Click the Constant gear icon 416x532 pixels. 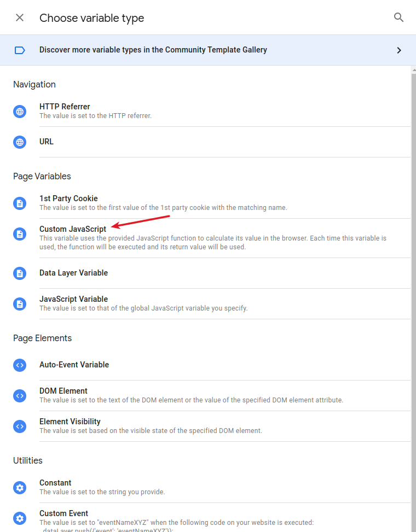coord(20,488)
